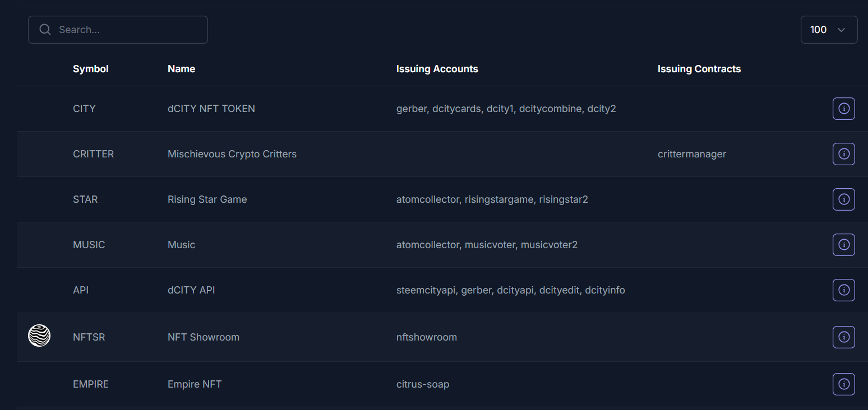Click the Issuing Accounts column header

click(437, 69)
